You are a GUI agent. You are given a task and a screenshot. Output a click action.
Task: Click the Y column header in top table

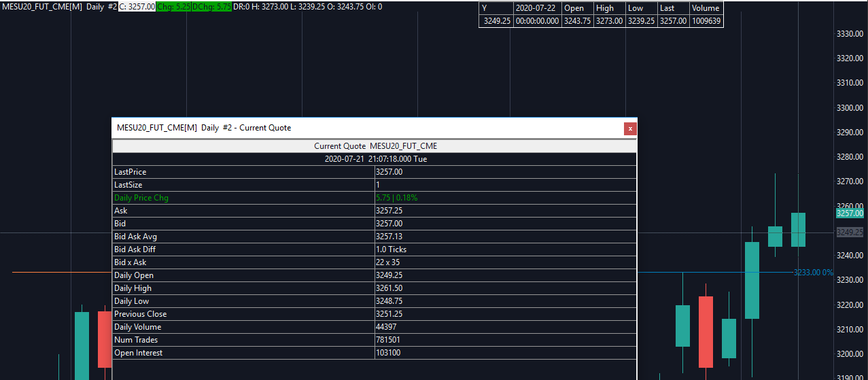tap(496, 8)
